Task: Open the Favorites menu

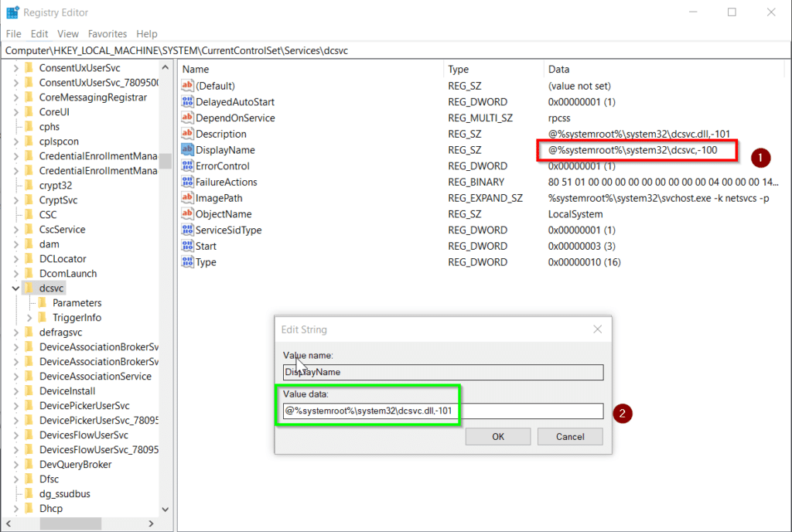Action: [x=108, y=34]
